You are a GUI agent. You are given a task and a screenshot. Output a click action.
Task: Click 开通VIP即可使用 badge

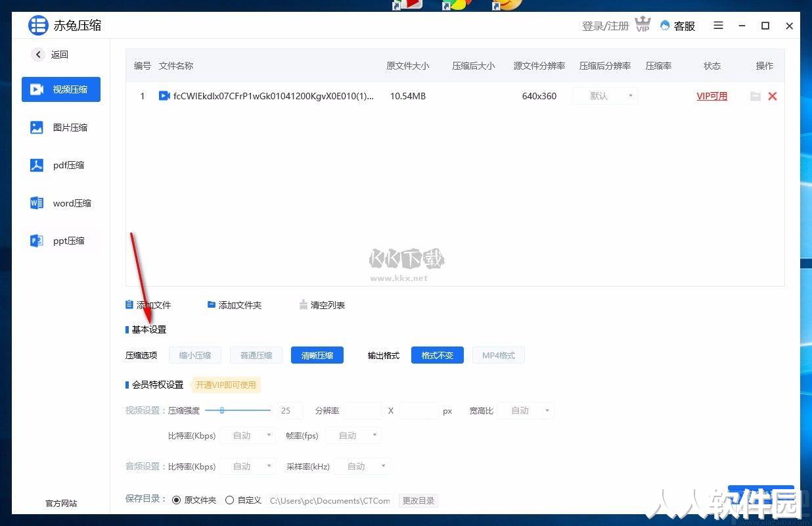click(x=226, y=385)
